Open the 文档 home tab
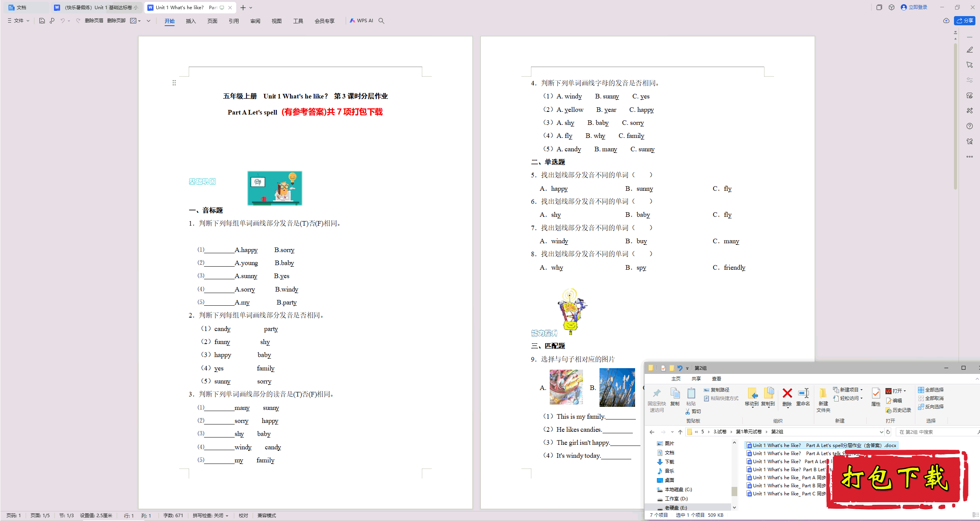Image resolution: width=980 pixels, height=521 pixels. [x=25, y=7]
